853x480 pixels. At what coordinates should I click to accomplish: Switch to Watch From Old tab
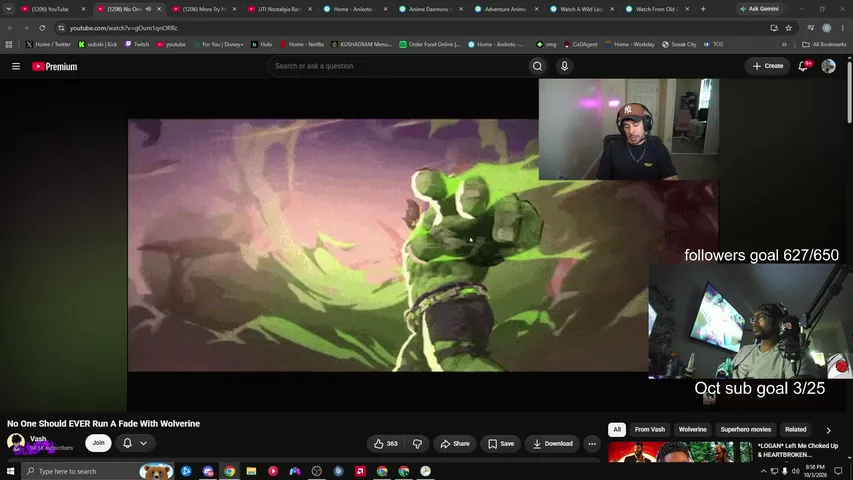tap(656, 9)
